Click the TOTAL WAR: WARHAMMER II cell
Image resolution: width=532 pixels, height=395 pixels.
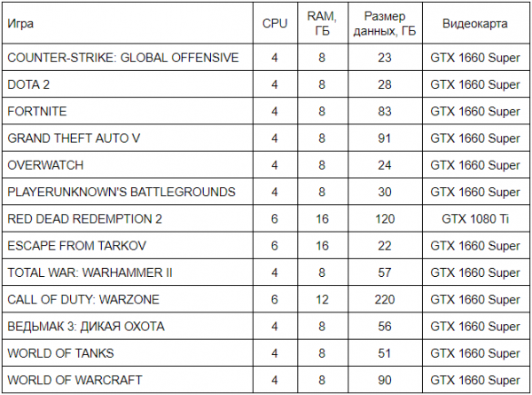(90, 273)
